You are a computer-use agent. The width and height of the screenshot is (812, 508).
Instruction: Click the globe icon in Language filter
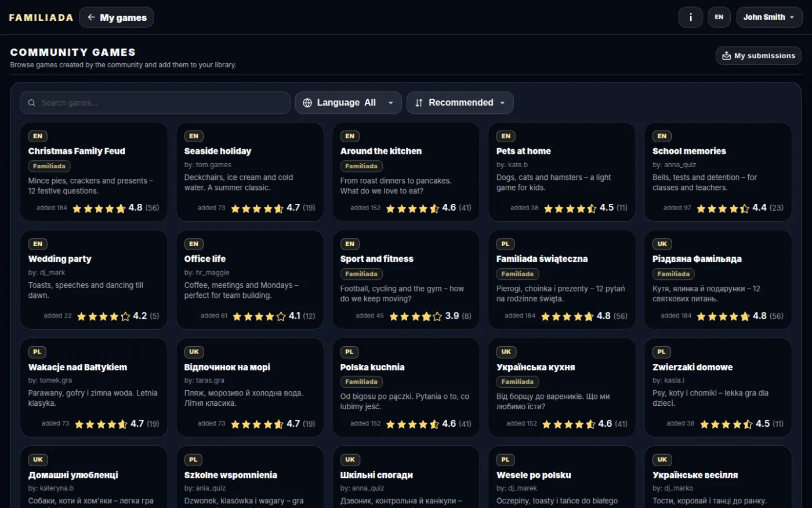click(307, 103)
